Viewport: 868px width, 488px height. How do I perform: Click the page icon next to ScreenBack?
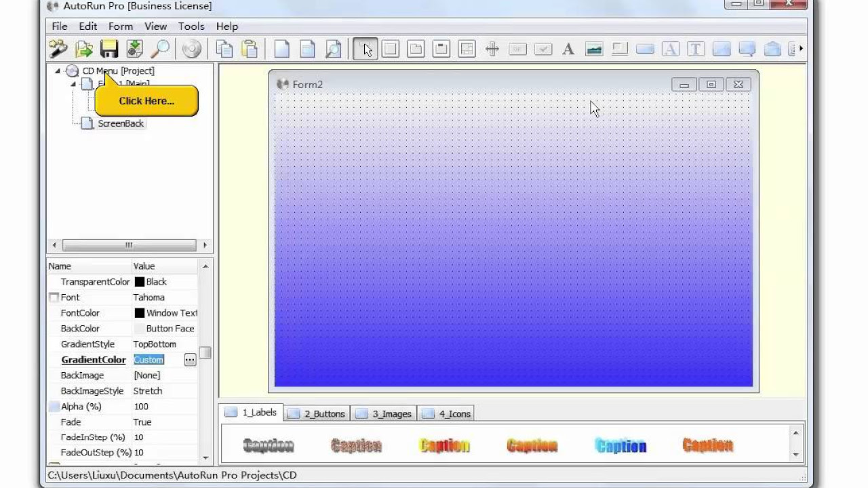coord(87,123)
